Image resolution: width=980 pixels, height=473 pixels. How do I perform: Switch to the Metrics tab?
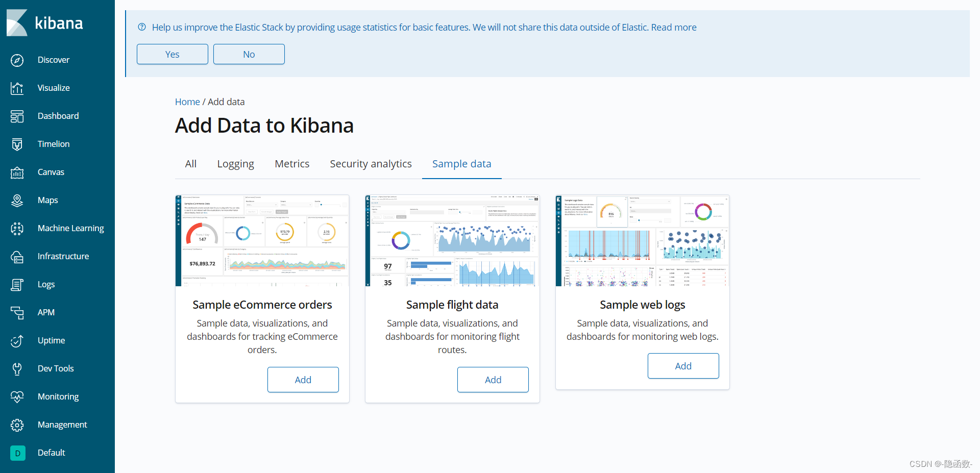tap(292, 164)
